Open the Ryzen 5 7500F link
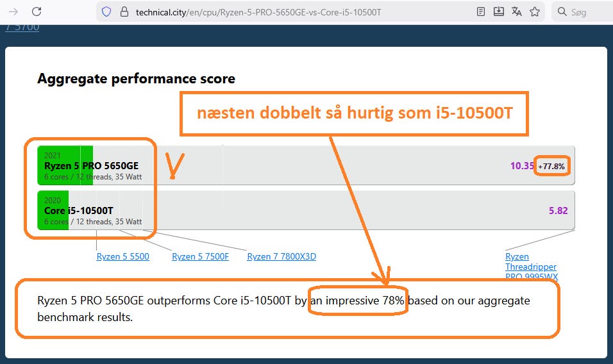This screenshot has width=613, height=364. (200, 256)
